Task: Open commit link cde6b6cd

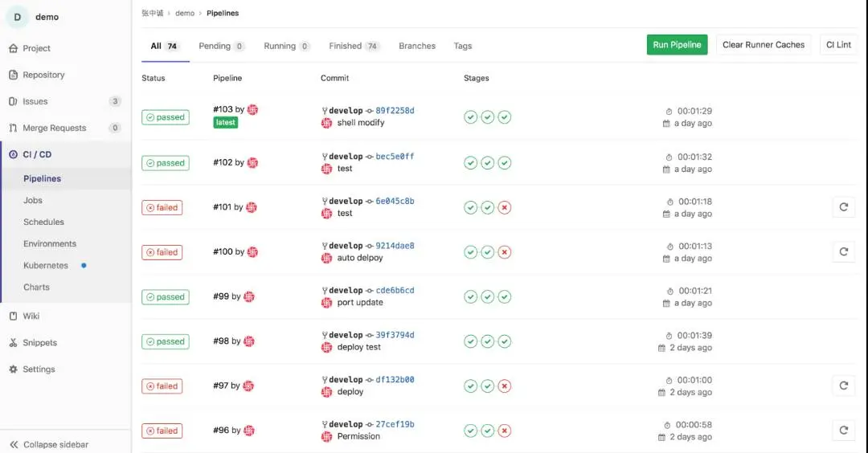Action: click(x=395, y=291)
